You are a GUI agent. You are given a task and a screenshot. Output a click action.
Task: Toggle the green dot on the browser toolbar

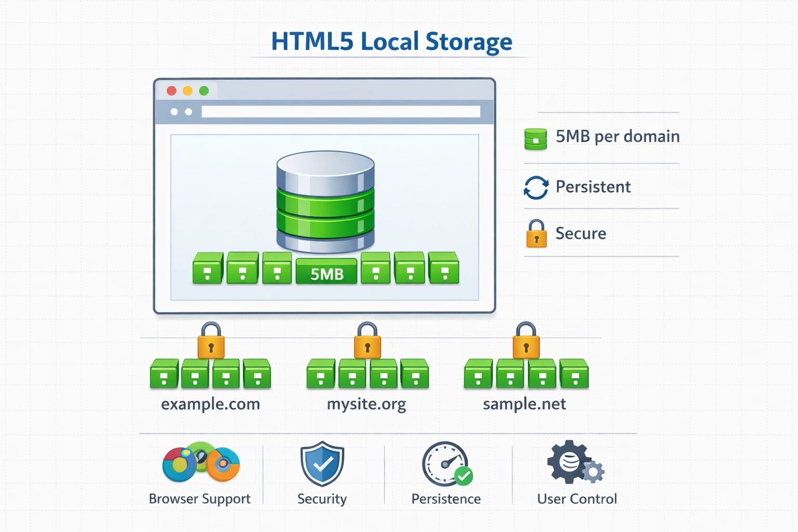pyautogui.click(x=204, y=89)
